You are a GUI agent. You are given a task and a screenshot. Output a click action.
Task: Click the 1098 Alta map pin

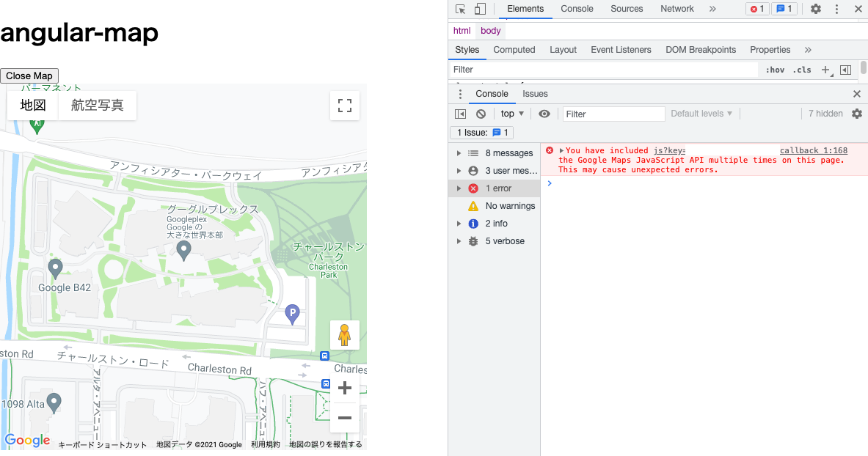pos(54,403)
